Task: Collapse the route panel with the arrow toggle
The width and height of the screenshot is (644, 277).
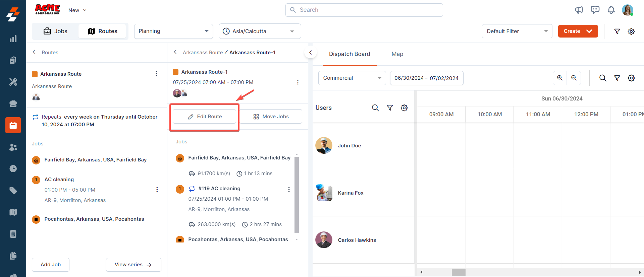Action: pos(311,53)
